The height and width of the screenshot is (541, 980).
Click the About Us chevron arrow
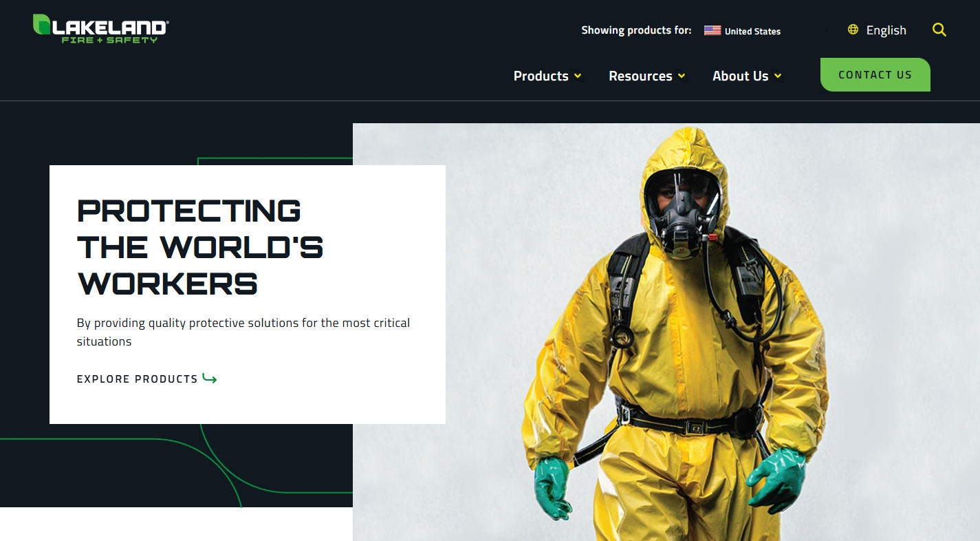[778, 76]
